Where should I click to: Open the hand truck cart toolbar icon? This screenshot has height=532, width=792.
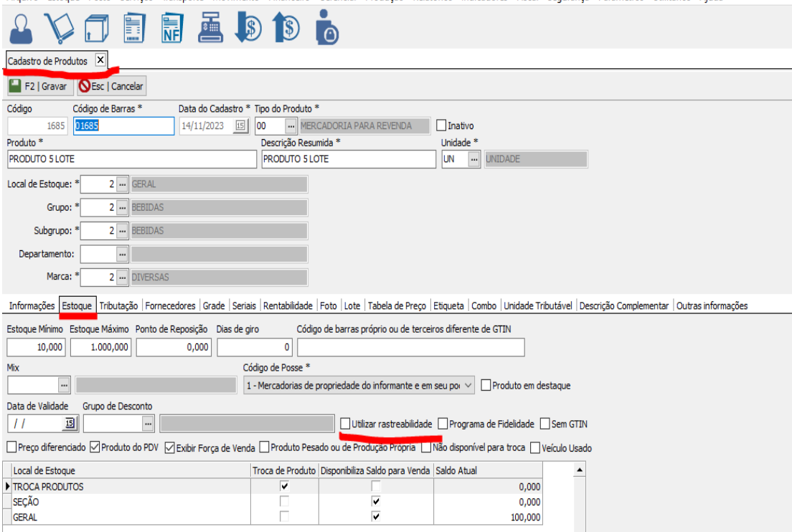click(x=60, y=27)
